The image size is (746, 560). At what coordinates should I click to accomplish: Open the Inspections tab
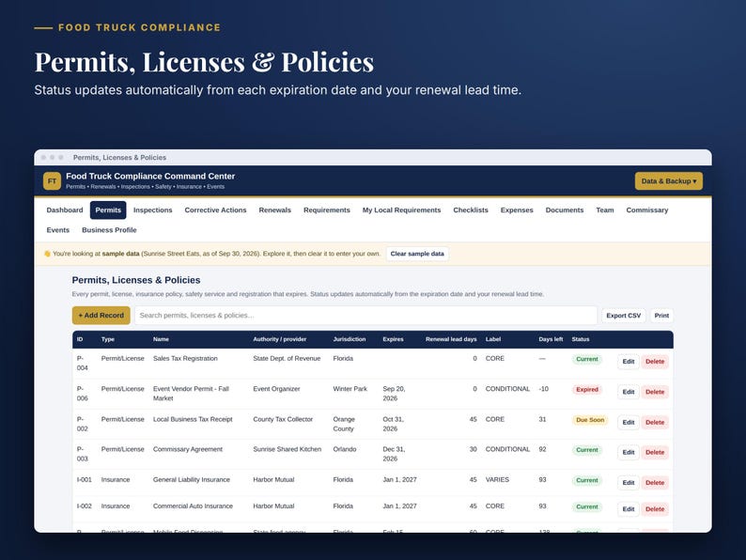(x=153, y=210)
